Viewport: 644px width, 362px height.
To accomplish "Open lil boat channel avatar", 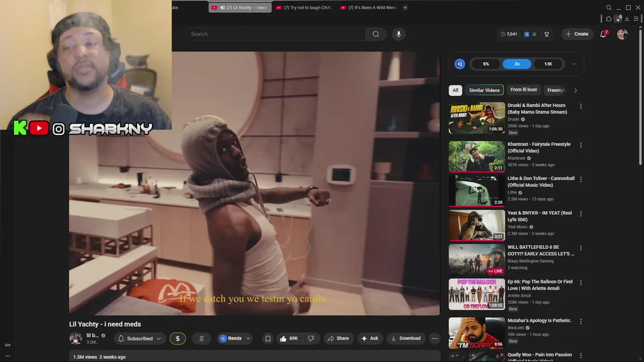I will click(x=76, y=338).
